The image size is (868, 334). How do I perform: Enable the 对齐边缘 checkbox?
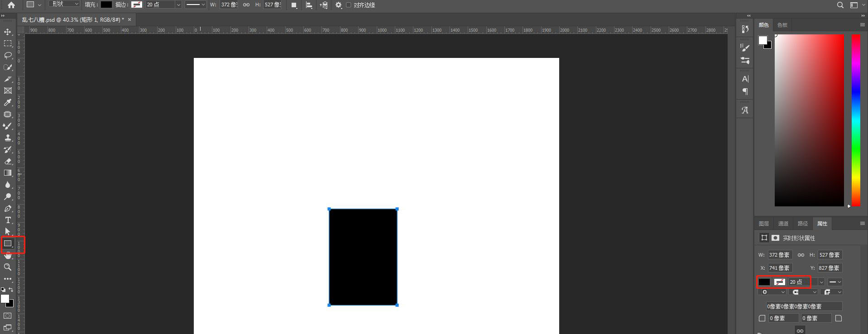(x=349, y=5)
